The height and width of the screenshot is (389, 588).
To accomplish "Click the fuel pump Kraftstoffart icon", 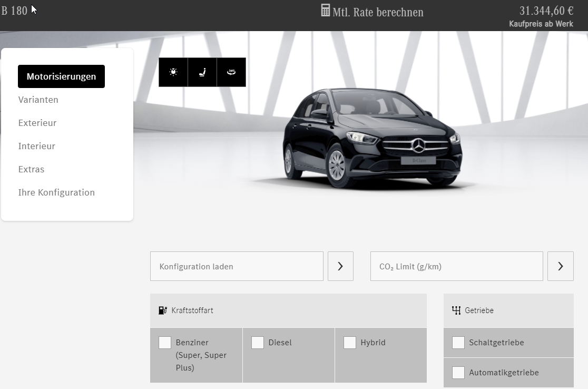I will (163, 310).
